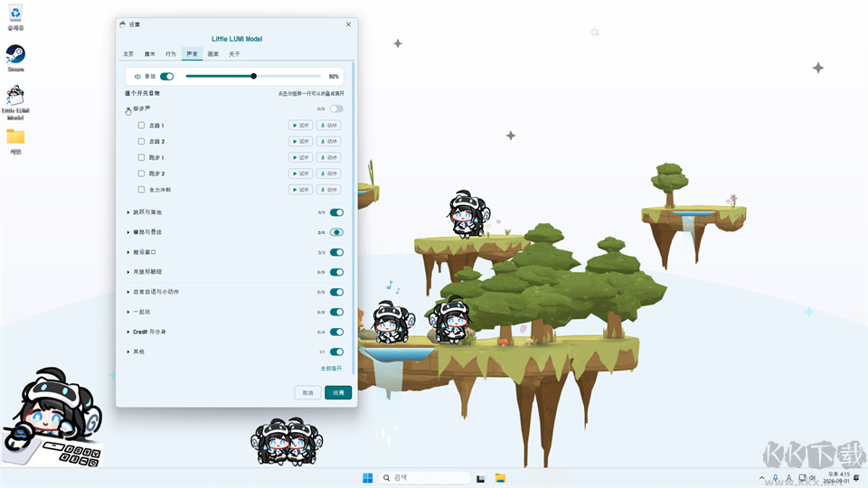Enable the 全力冲刺 checkbox
Screen dimensions: 868x488
pos(141,190)
